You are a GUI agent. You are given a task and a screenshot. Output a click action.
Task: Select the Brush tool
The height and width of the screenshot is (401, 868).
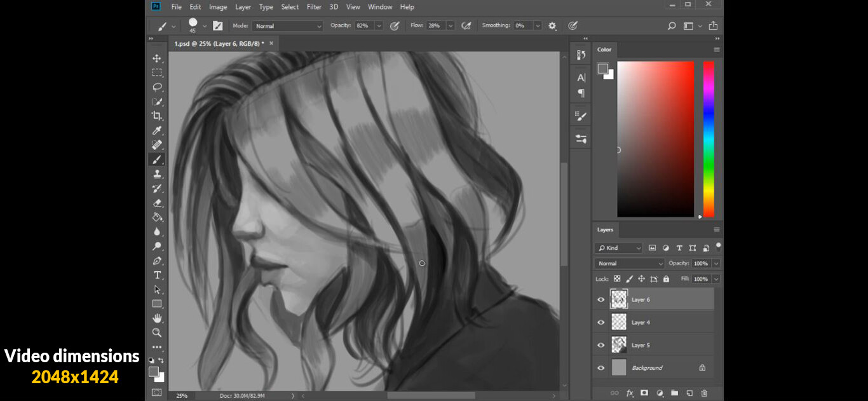(157, 159)
